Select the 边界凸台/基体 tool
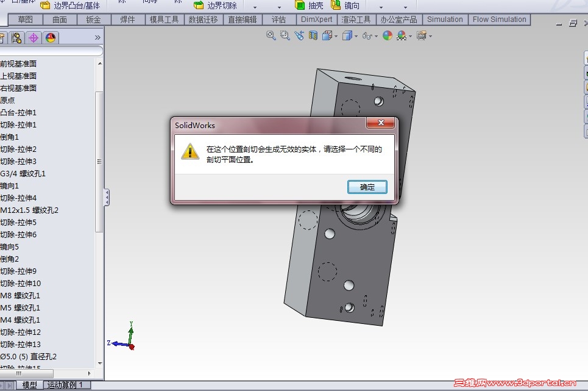The image size is (588, 391). click(71, 5)
